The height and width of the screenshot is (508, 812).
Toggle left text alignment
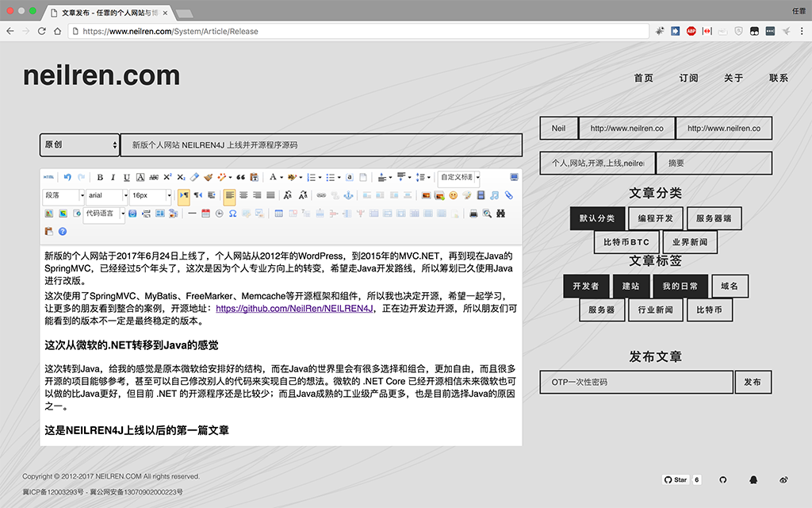click(229, 195)
